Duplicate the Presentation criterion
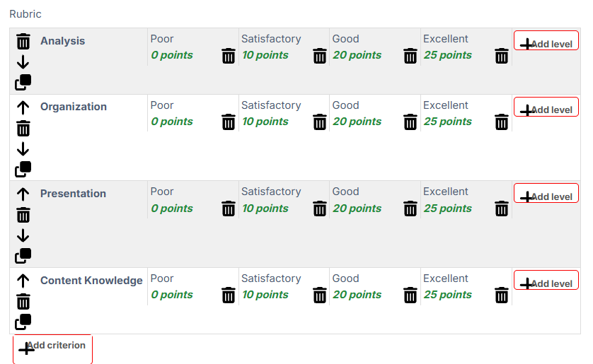Viewport: 593px width, 364px height. (23, 256)
